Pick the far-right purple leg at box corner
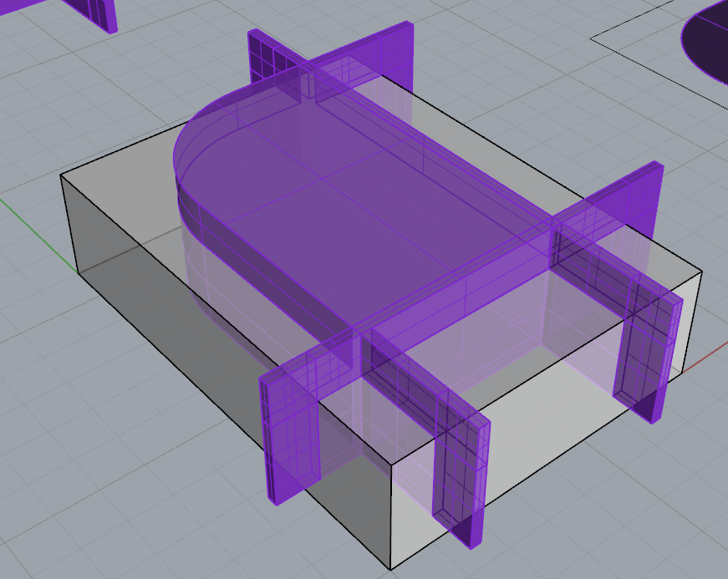The image size is (728, 579). pyautogui.click(x=648, y=350)
